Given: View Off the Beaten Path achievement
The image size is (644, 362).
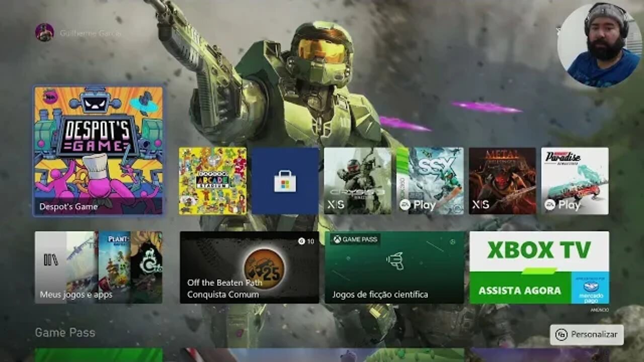Looking at the screenshot, I should [250, 267].
